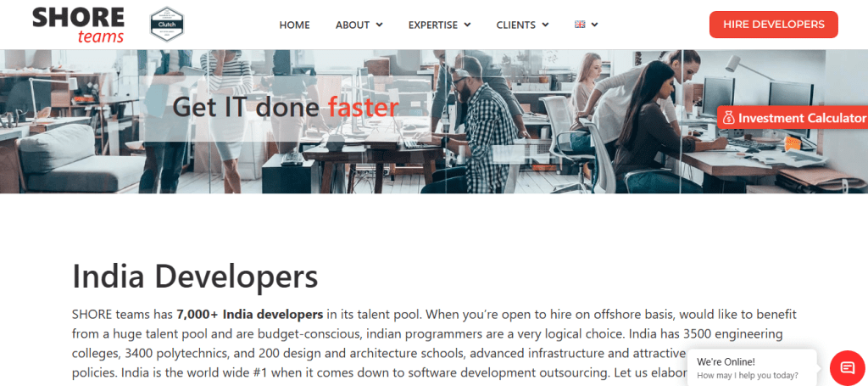Click the UK flag language icon

pos(580,25)
